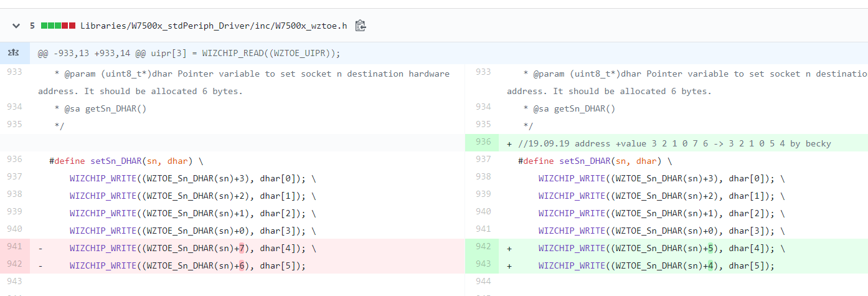The height and width of the screenshot is (296, 868).
Task: Click left line number 940
Action: (x=14, y=229)
